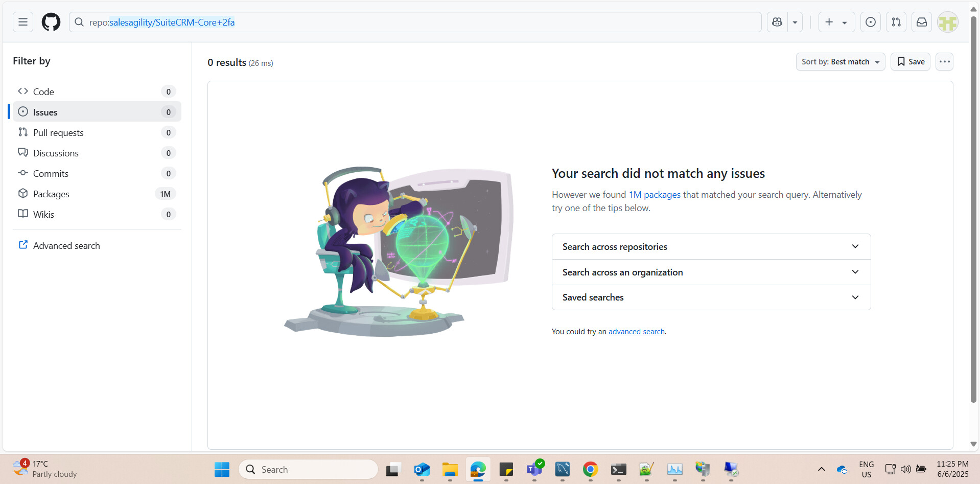The height and width of the screenshot is (484, 980).
Task: Open the Pull requests icon in header
Action: tap(896, 22)
